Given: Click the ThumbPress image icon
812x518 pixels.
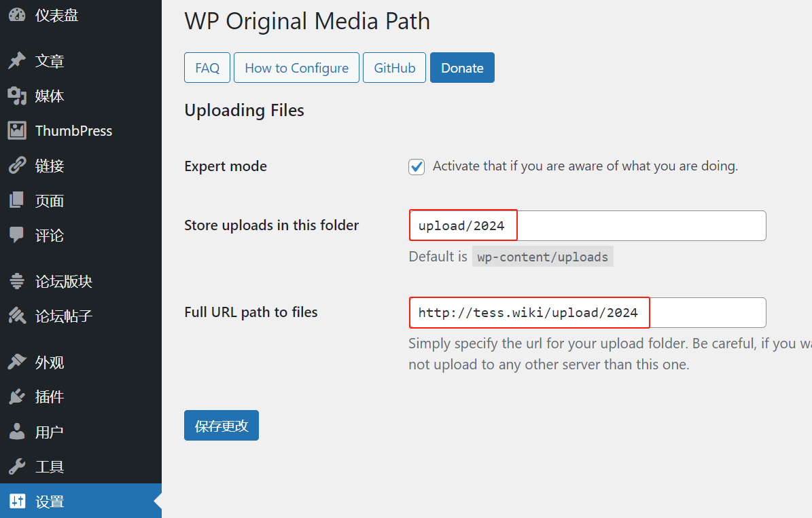Looking at the screenshot, I should pyautogui.click(x=17, y=131).
